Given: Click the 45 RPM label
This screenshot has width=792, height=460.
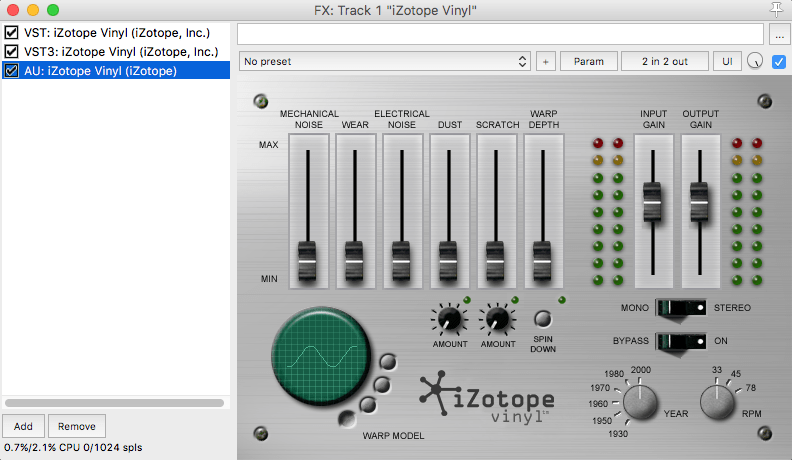Looking at the screenshot, I should (x=736, y=374).
